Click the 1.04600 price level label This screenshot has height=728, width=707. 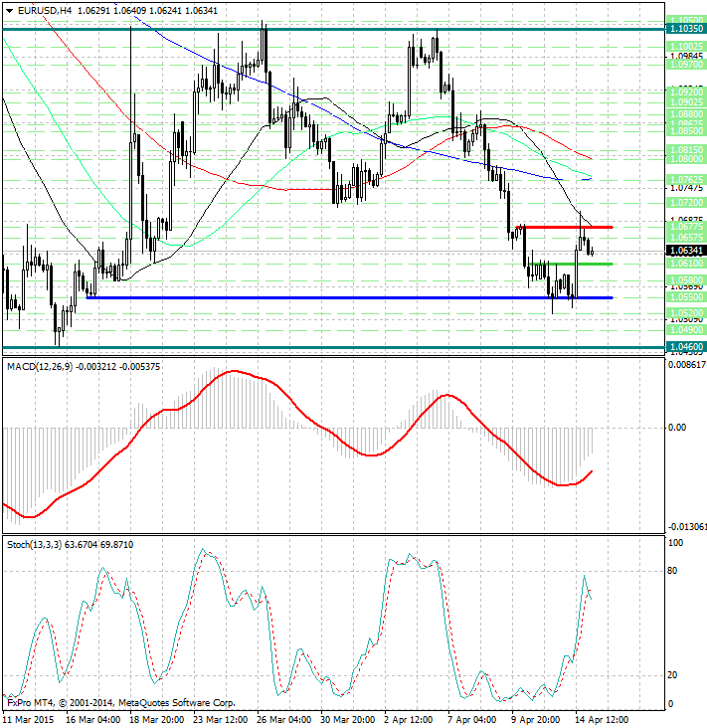(686, 347)
